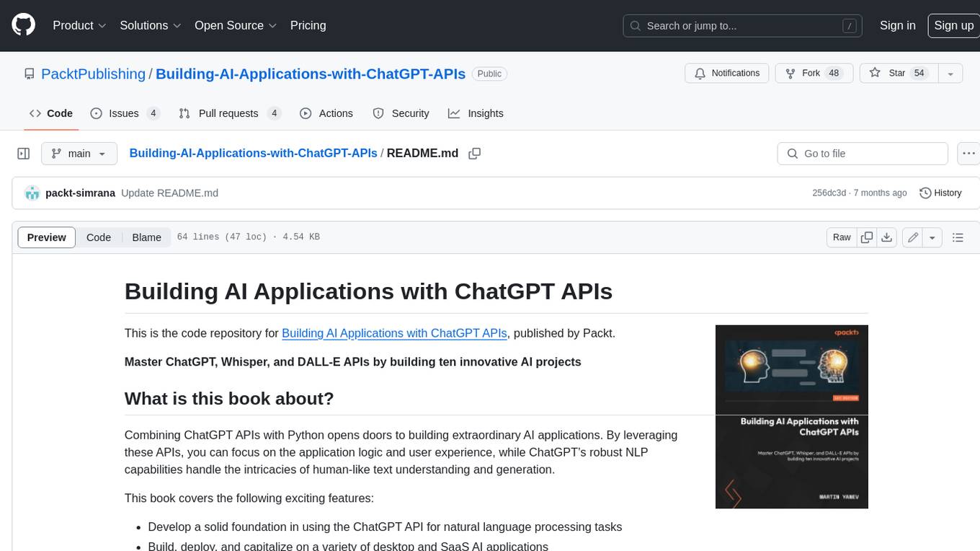Open commit 256dc3d
This screenshot has width=980, height=551.
(x=828, y=193)
